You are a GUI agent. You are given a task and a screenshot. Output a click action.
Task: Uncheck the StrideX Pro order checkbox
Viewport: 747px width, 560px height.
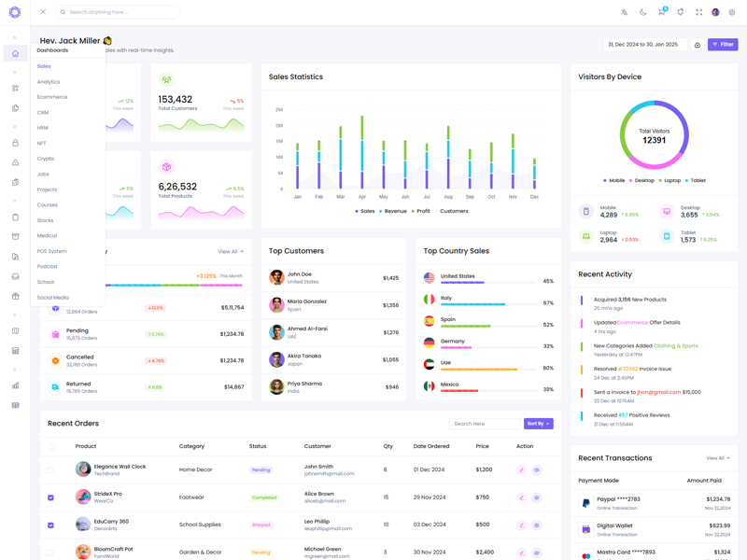(x=50, y=497)
